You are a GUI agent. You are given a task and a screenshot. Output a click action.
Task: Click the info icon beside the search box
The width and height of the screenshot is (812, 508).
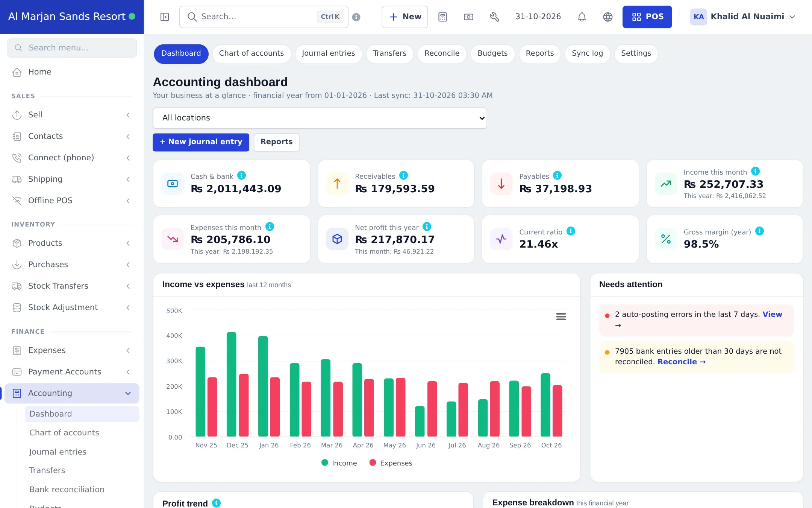(356, 17)
